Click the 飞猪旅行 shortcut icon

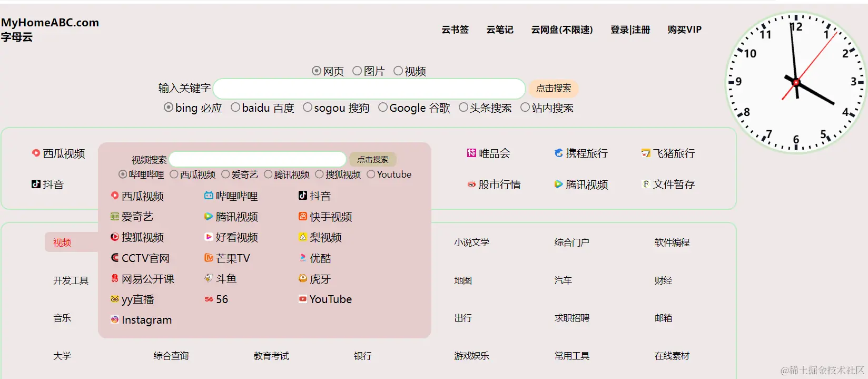click(646, 153)
